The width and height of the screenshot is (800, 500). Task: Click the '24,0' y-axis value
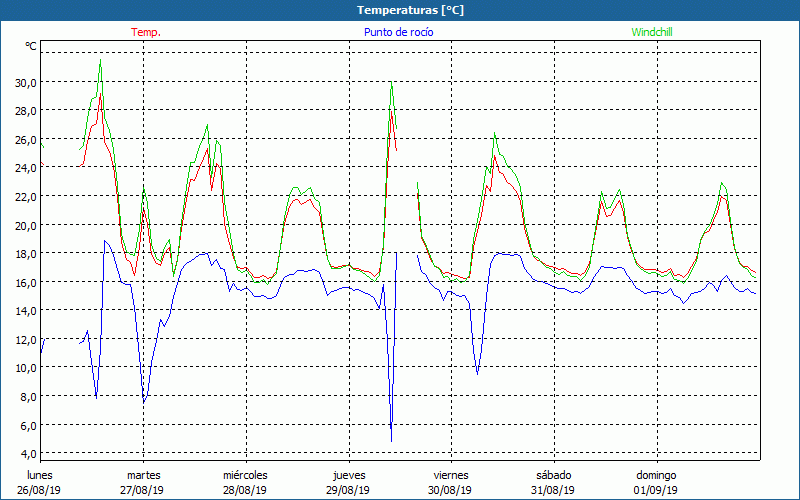pos(26,168)
